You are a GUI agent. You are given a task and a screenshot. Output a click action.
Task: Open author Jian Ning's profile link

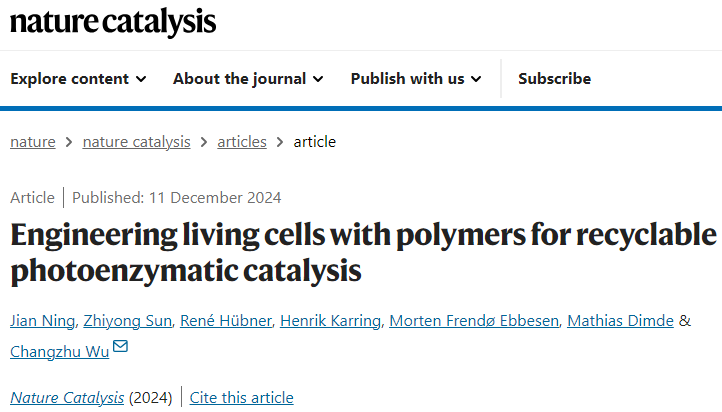click(42, 320)
